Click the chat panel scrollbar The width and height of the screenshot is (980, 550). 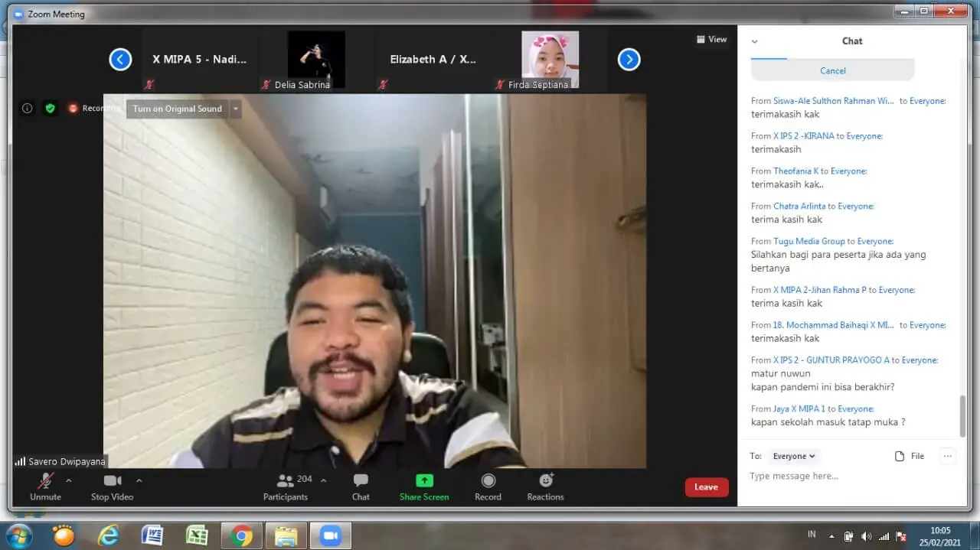pos(962,415)
